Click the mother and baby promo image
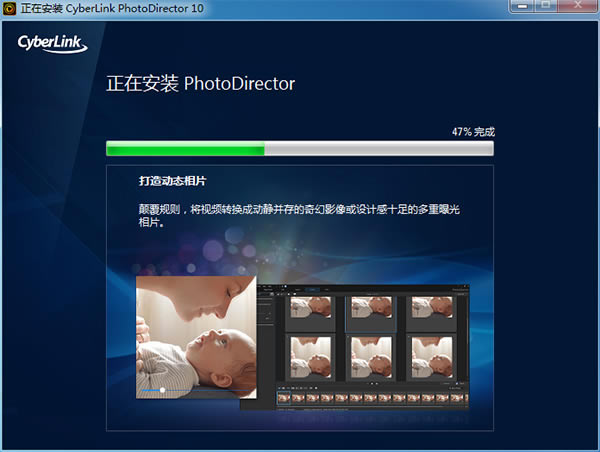This screenshot has width=600, height=452. (196, 337)
